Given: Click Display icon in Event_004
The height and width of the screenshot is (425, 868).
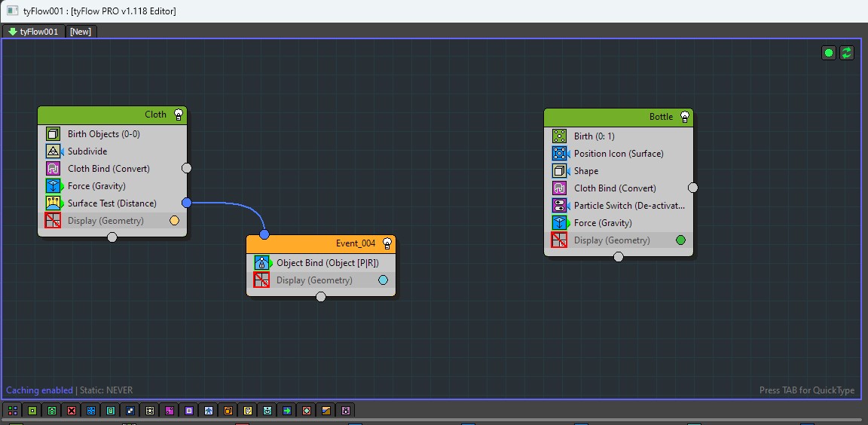Looking at the screenshot, I should pos(262,280).
